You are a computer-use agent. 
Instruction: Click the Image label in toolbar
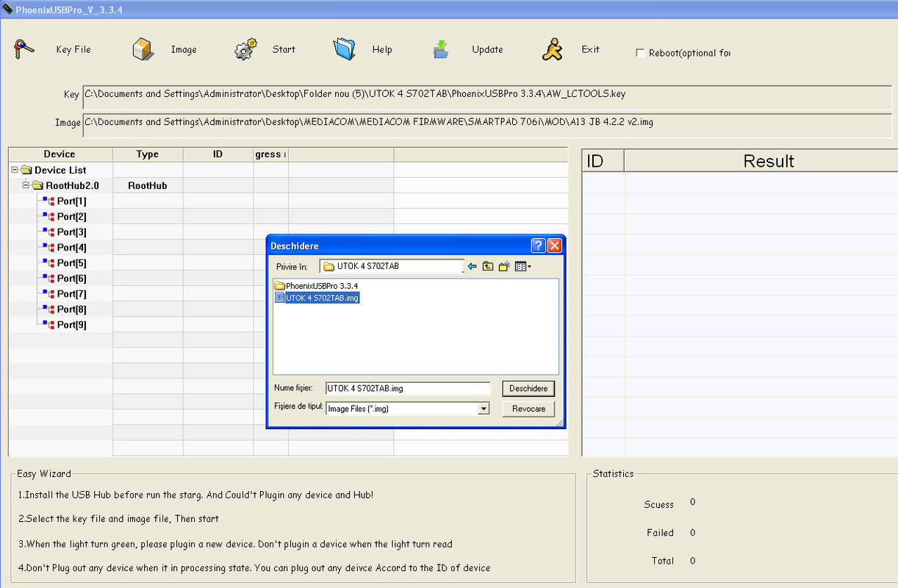click(x=184, y=49)
